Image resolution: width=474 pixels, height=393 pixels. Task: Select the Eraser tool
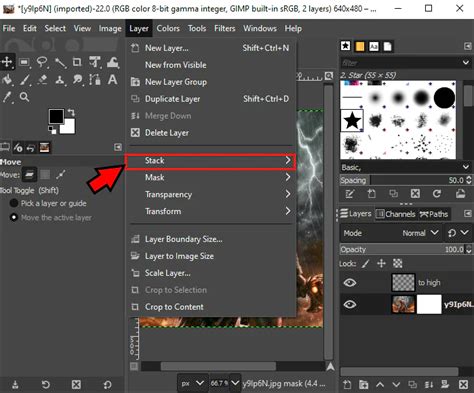42,80
